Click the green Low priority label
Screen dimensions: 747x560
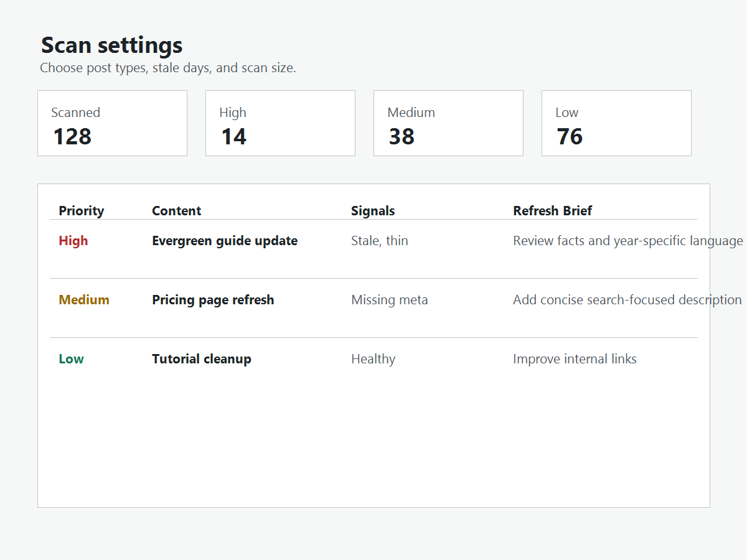coord(71,359)
